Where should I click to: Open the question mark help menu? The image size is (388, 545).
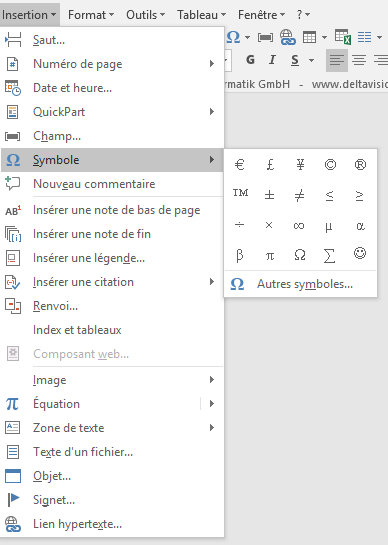coord(303,15)
